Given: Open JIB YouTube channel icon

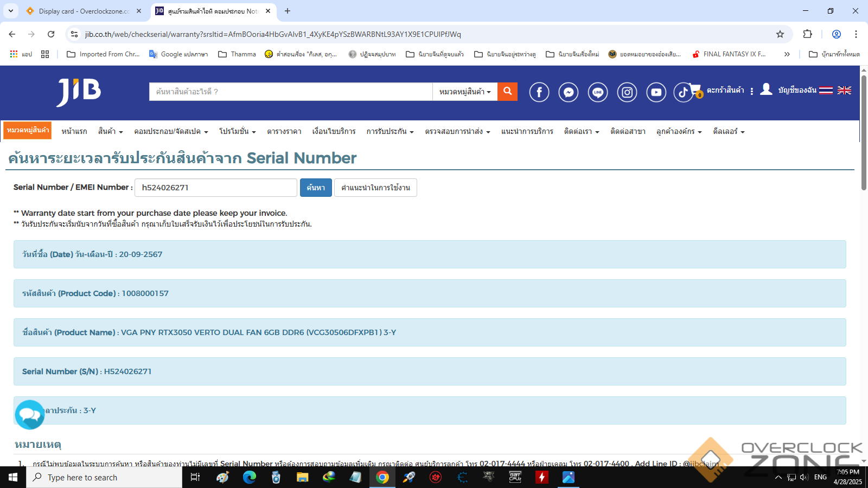Looking at the screenshot, I should (656, 92).
